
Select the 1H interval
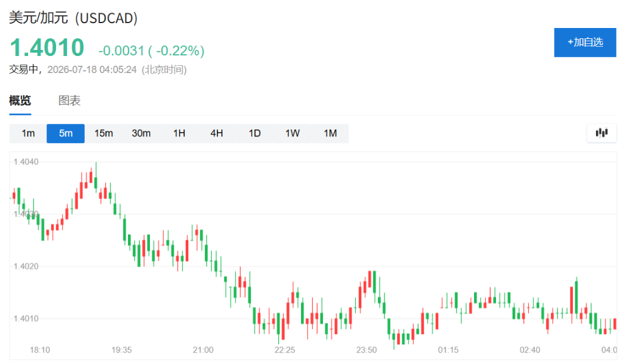pos(179,133)
